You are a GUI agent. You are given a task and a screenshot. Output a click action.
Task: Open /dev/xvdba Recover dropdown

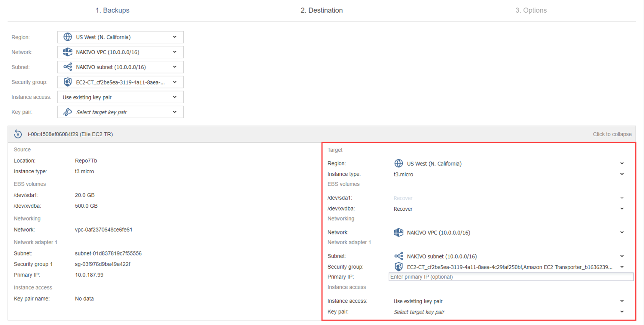622,209
